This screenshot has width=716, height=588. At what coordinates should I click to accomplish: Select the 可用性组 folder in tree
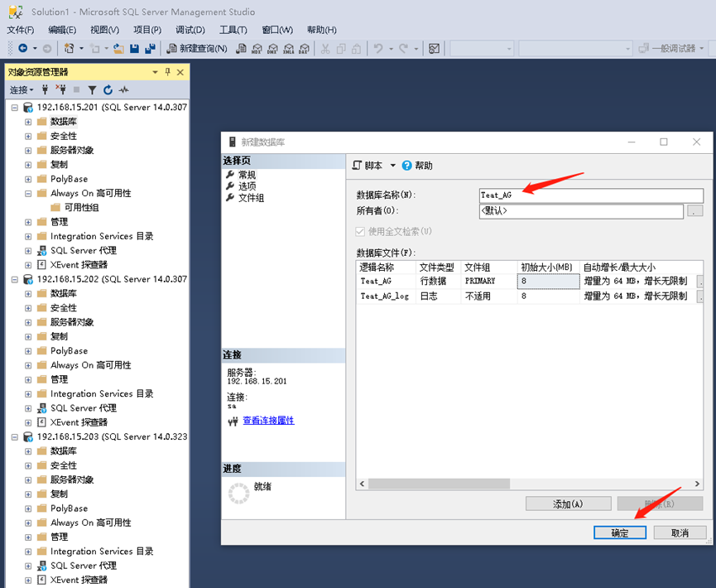pyautogui.click(x=81, y=207)
